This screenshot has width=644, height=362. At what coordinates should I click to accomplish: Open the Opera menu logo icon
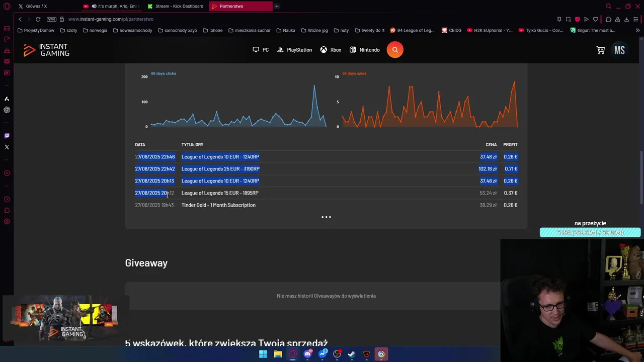tap(7, 7)
